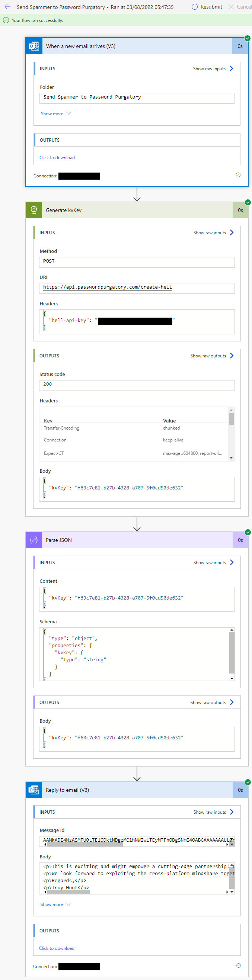Collapse the Parse JSON step header
Screen dimensions: 252x980
coord(137,540)
